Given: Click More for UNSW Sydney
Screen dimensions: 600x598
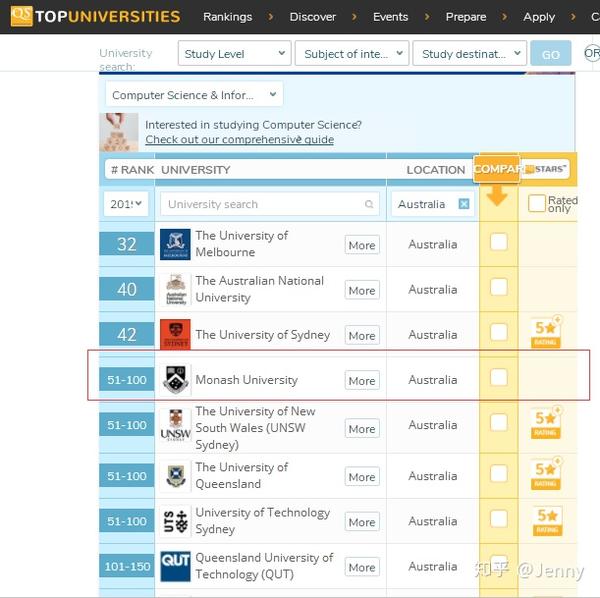Looking at the screenshot, I should click(x=362, y=429).
